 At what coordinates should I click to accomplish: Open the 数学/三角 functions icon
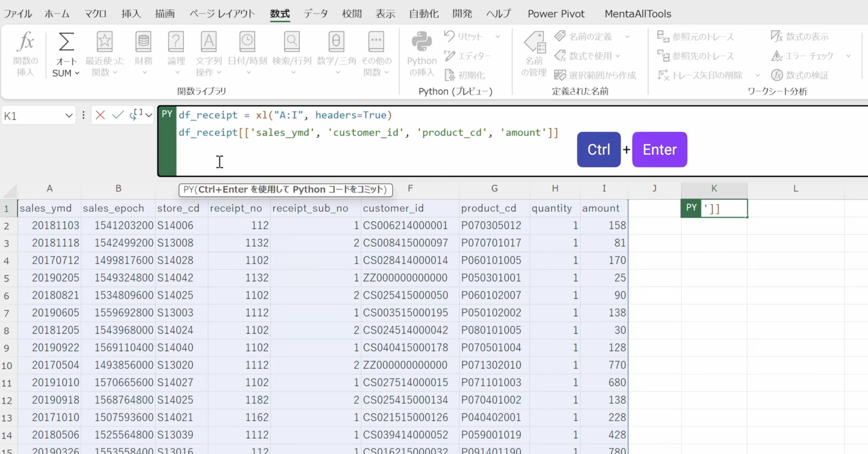click(336, 42)
